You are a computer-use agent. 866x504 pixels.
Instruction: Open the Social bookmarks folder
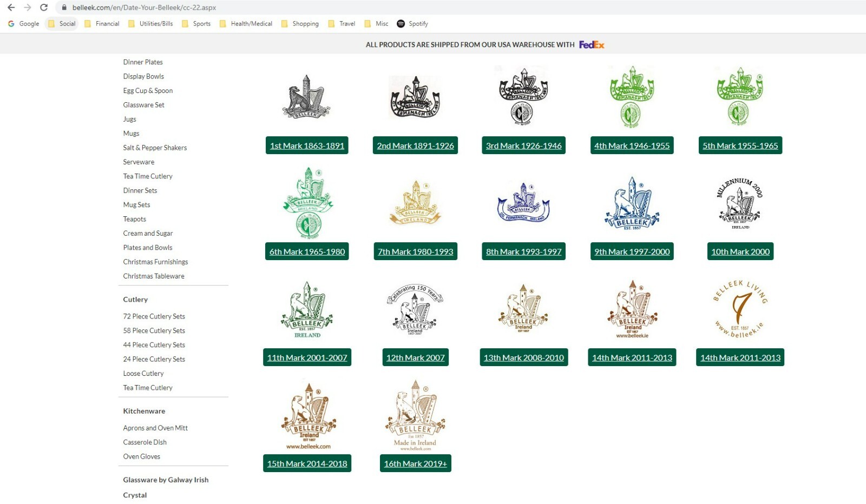(62, 24)
